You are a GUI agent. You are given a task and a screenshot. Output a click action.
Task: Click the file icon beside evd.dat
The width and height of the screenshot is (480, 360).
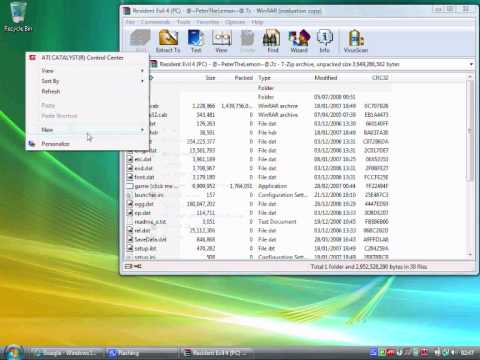[x=130, y=168]
